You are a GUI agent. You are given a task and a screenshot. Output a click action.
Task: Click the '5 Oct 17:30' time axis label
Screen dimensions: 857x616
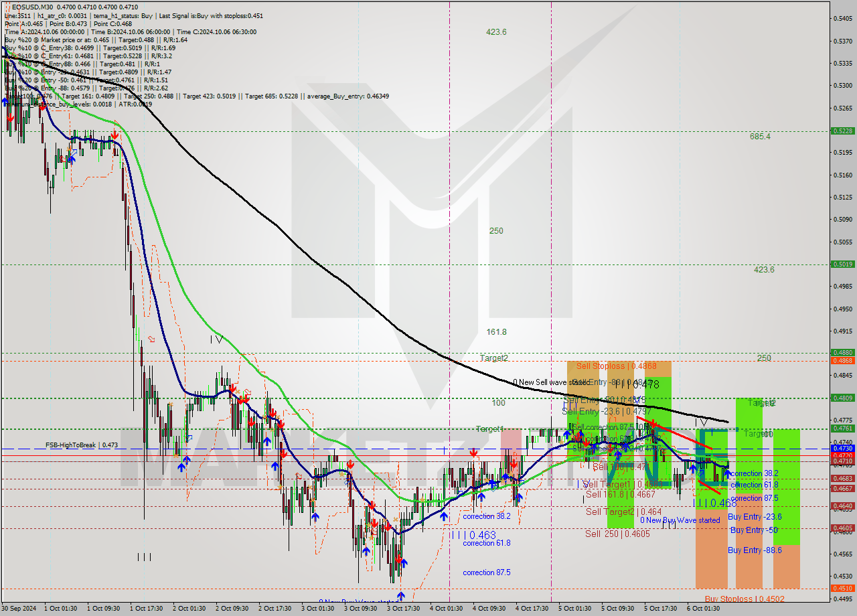(x=661, y=609)
